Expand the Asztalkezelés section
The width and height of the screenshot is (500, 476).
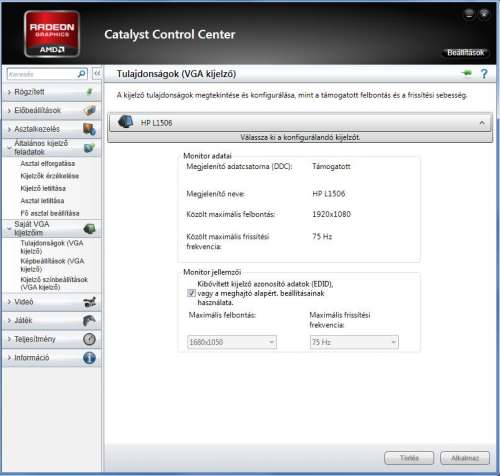point(51,129)
